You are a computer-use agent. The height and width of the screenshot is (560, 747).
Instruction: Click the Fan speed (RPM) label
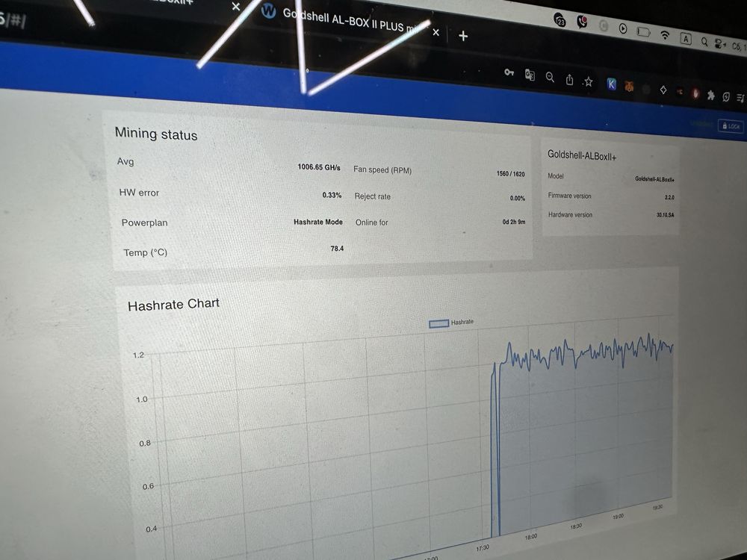(382, 169)
